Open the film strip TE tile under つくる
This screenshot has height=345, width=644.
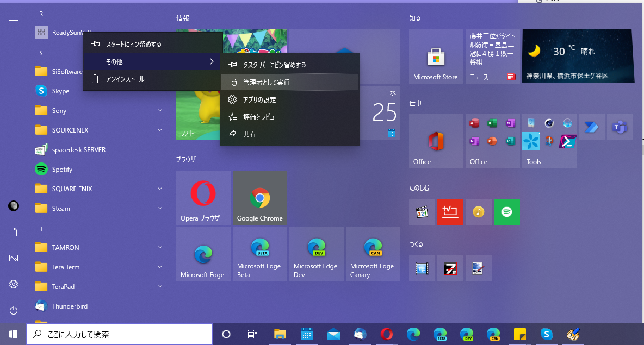click(422, 268)
